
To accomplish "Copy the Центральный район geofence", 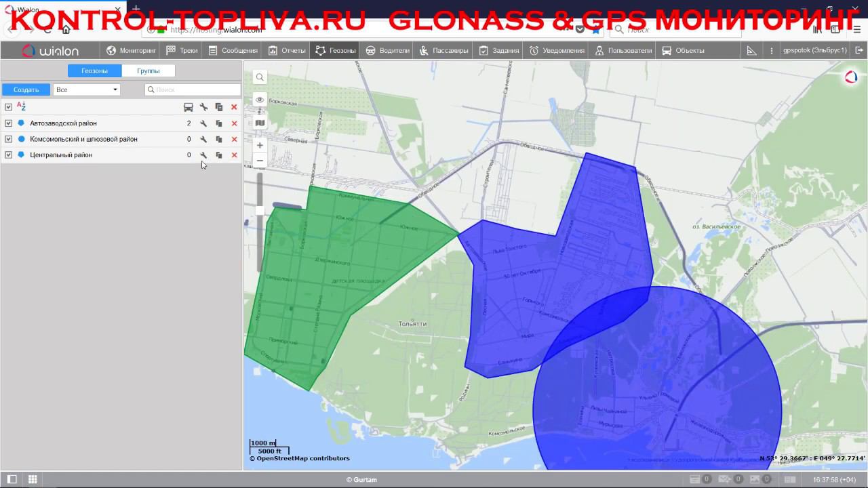I will pos(219,155).
